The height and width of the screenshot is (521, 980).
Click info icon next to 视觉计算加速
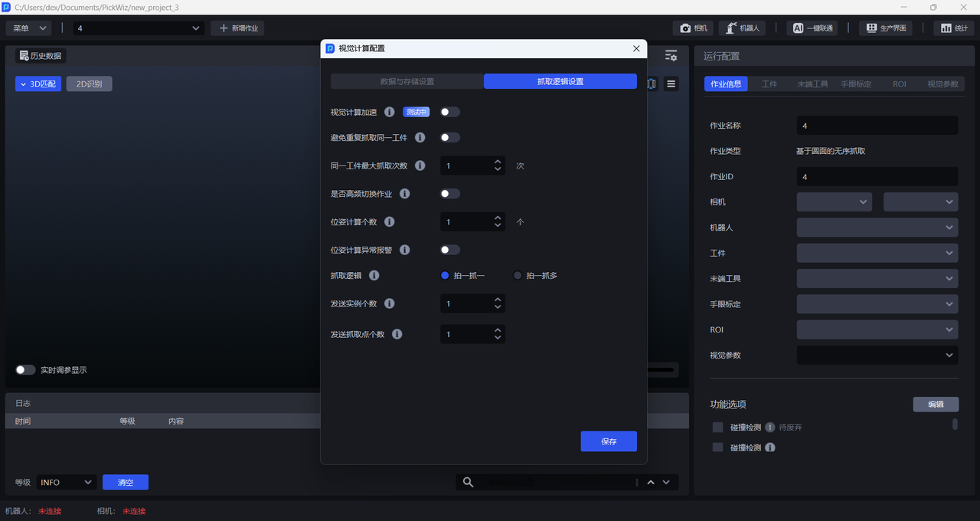(x=389, y=112)
